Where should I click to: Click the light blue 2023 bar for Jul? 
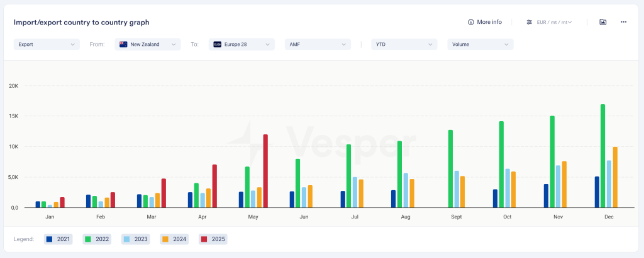pos(355,192)
